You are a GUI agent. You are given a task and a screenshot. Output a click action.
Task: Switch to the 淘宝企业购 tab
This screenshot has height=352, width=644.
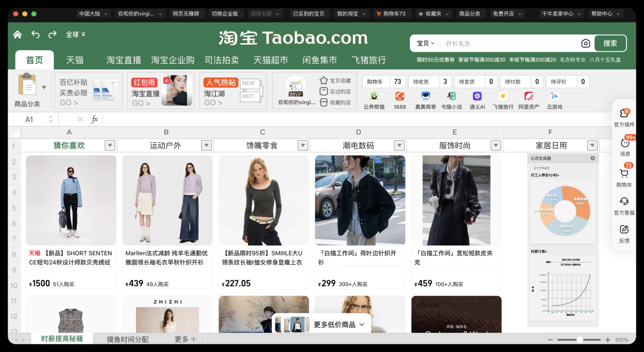173,60
